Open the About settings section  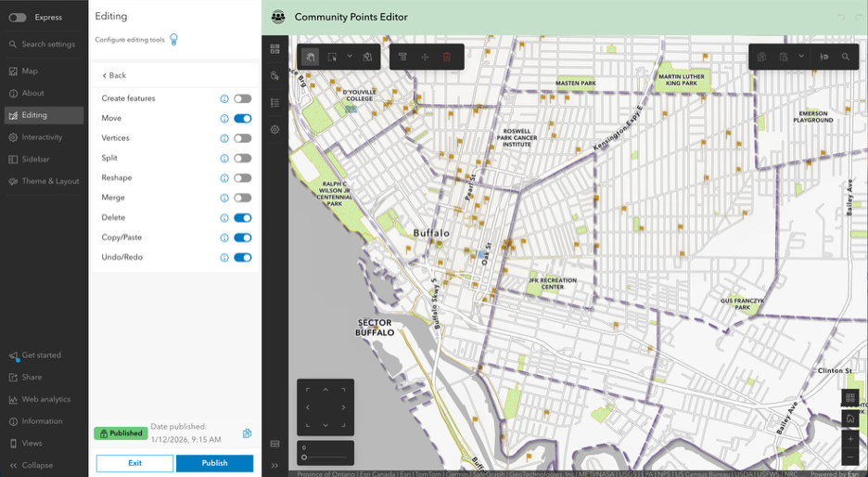pyautogui.click(x=44, y=93)
